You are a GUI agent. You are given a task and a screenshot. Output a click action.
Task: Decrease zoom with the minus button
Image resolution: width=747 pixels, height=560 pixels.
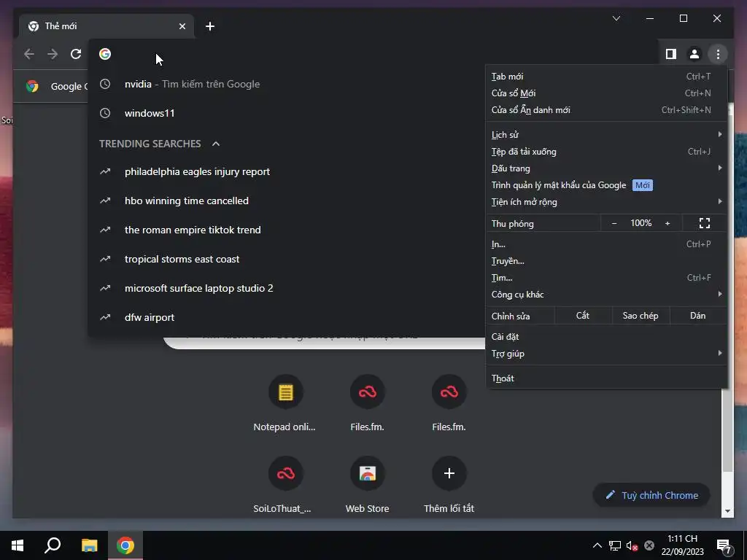[x=614, y=223]
